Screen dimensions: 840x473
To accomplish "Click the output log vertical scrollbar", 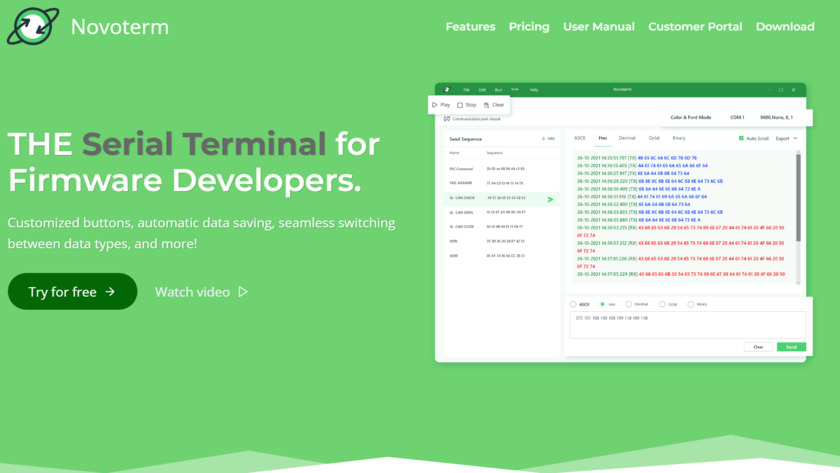I will point(798,198).
